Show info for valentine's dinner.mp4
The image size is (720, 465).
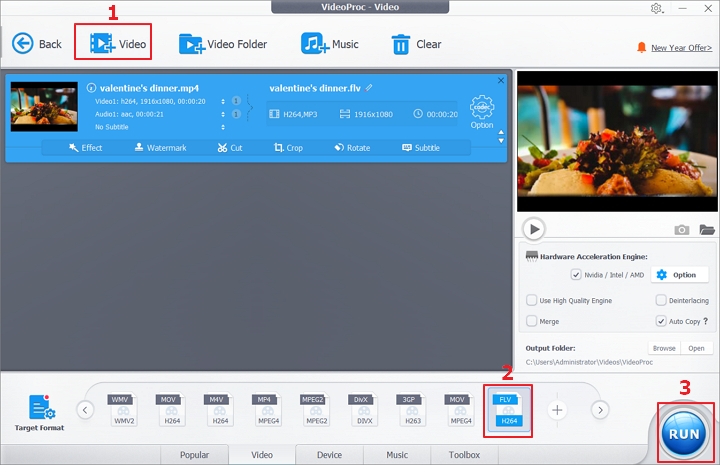pos(91,88)
